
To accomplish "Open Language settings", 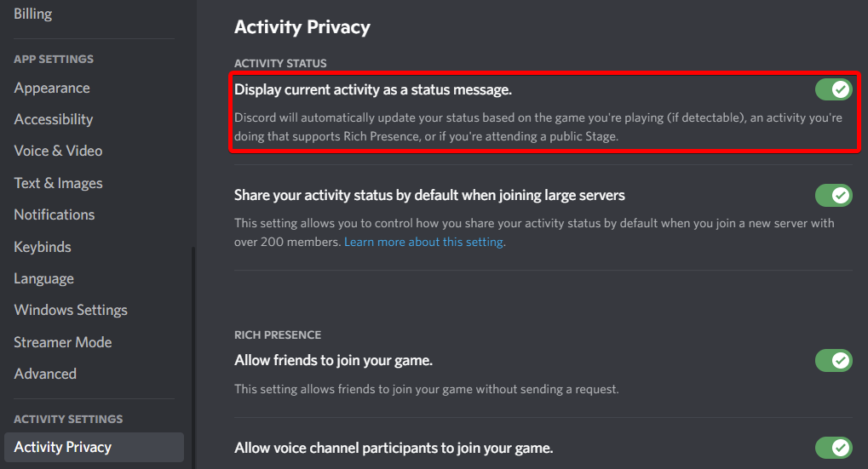I will (x=44, y=278).
